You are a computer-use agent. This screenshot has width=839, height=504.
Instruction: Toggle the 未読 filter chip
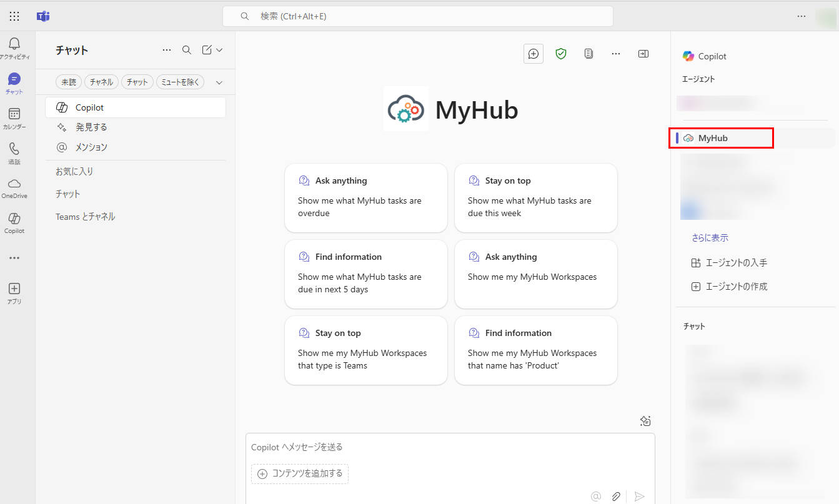pos(69,82)
